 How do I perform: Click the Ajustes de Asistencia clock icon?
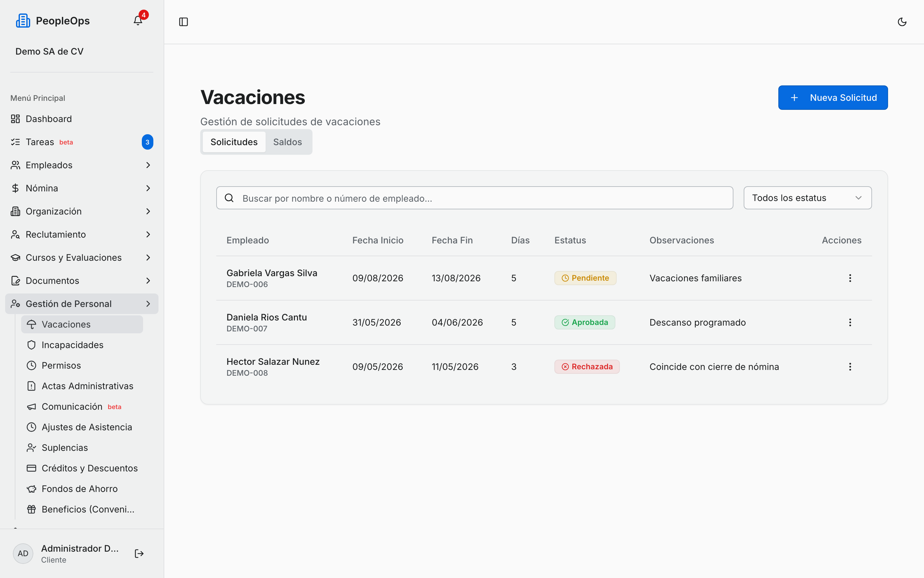point(31,427)
